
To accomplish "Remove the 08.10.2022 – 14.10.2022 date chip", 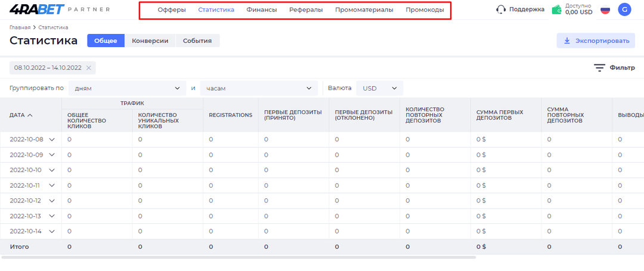I will (88, 68).
